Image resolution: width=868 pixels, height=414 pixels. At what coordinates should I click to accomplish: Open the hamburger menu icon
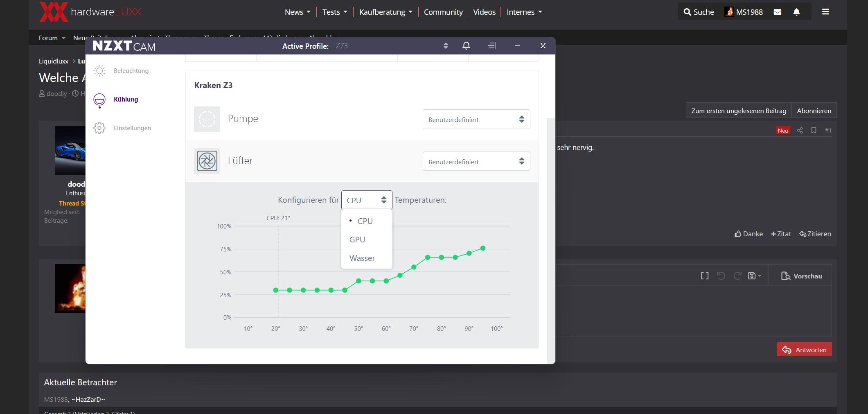(825, 12)
